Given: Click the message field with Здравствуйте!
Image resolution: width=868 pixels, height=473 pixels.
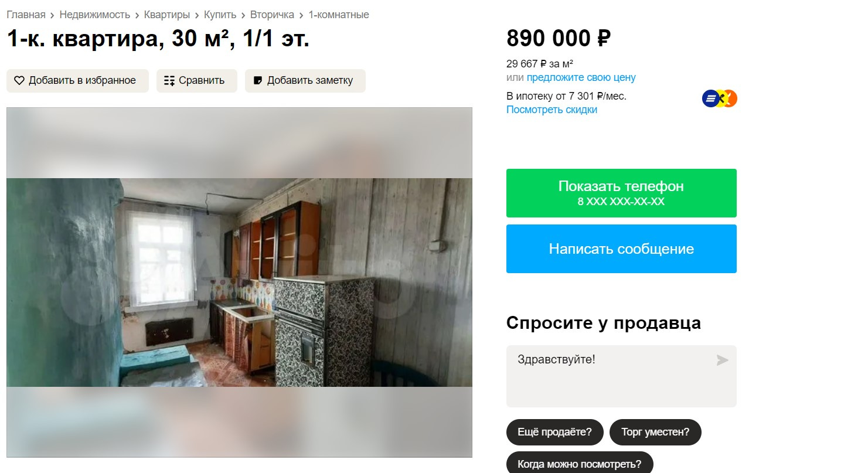Looking at the screenshot, I should 621,376.
